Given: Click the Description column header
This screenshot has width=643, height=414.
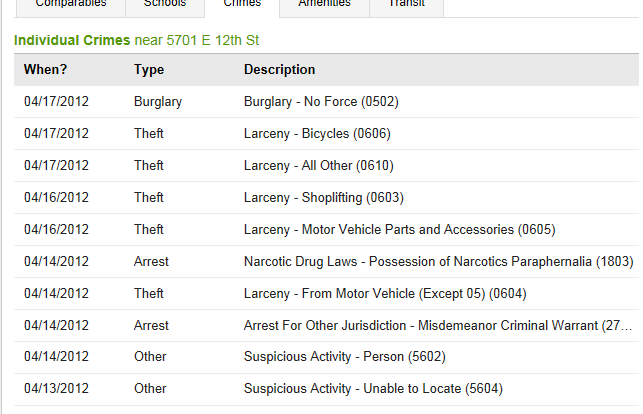Looking at the screenshot, I should (279, 69).
